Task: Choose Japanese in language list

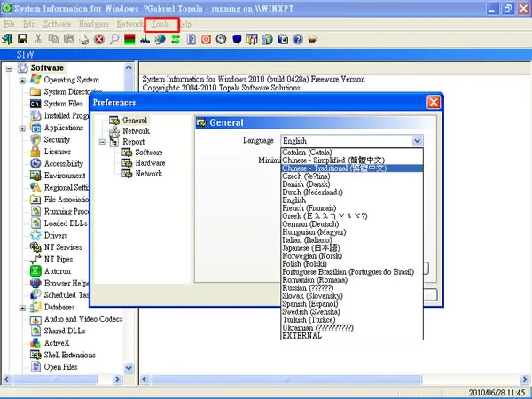Action: click(352, 248)
